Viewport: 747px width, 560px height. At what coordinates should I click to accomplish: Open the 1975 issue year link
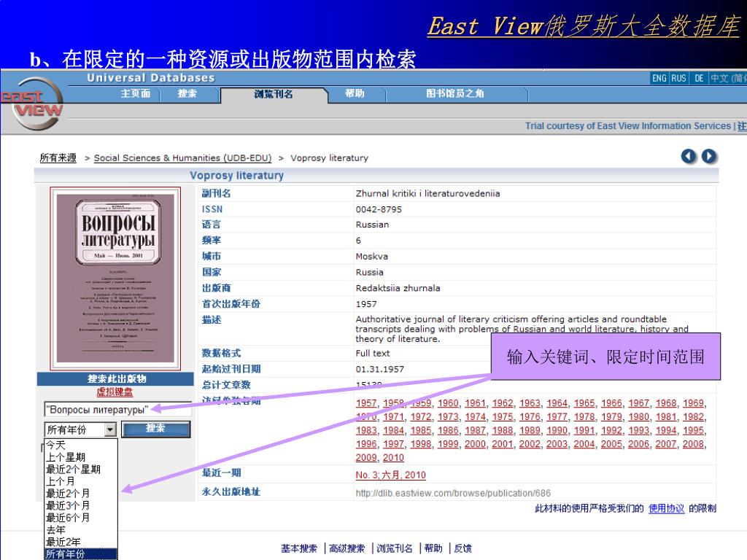pyautogui.click(x=502, y=416)
